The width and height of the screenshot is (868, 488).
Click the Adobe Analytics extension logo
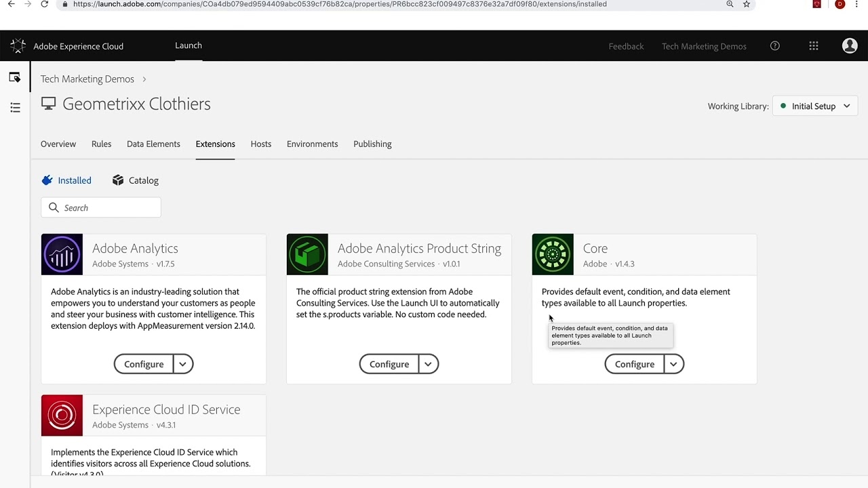coord(62,254)
